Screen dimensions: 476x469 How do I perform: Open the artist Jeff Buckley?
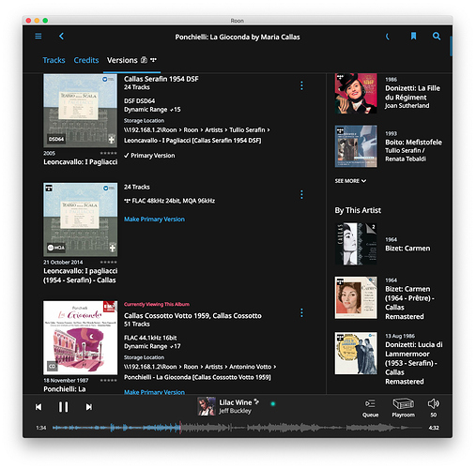coord(235,411)
